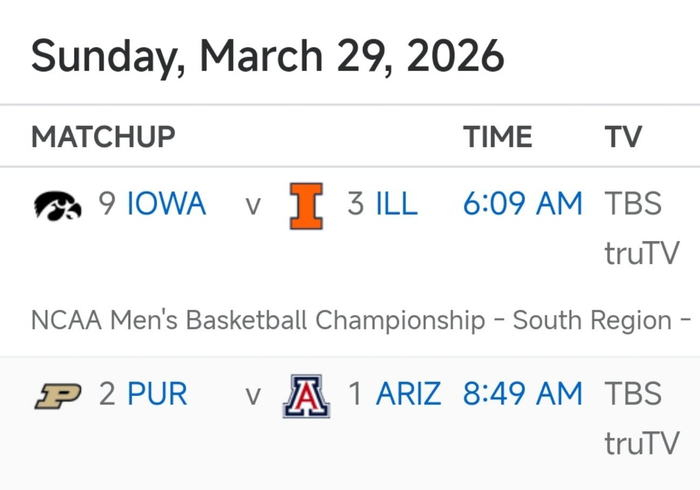The width and height of the screenshot is (700, 490).
Task: Select the 6:09 AM game time
Action: (x=522, y=204)
